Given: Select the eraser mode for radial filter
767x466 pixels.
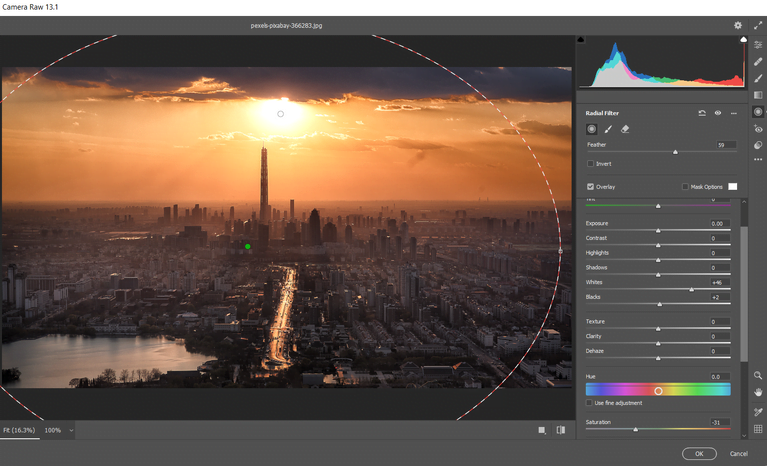Looking at the screenshot, I should pos(625,129).
